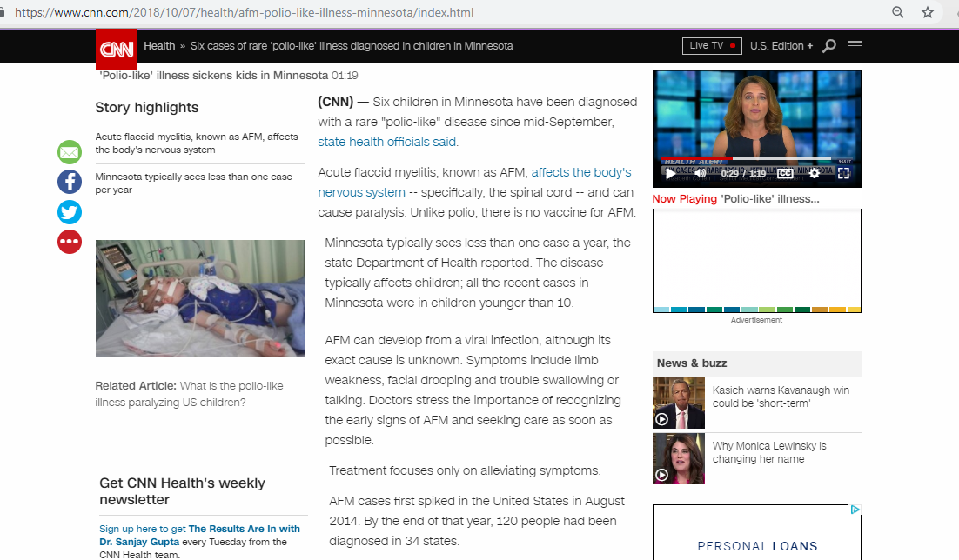
Task: Open browser zoom control in address bar
Action: (898, 13)
